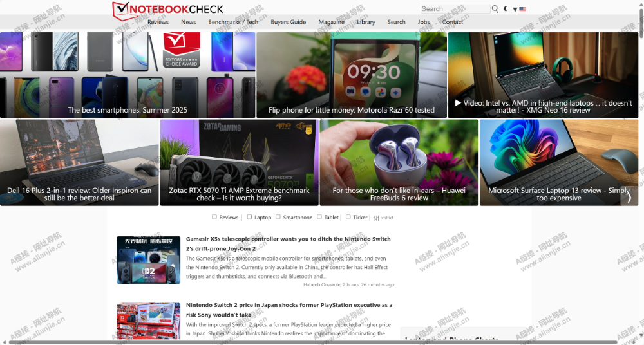
Task: Open Motorola Razr 60 tested tile
Action: pos(352,75)
